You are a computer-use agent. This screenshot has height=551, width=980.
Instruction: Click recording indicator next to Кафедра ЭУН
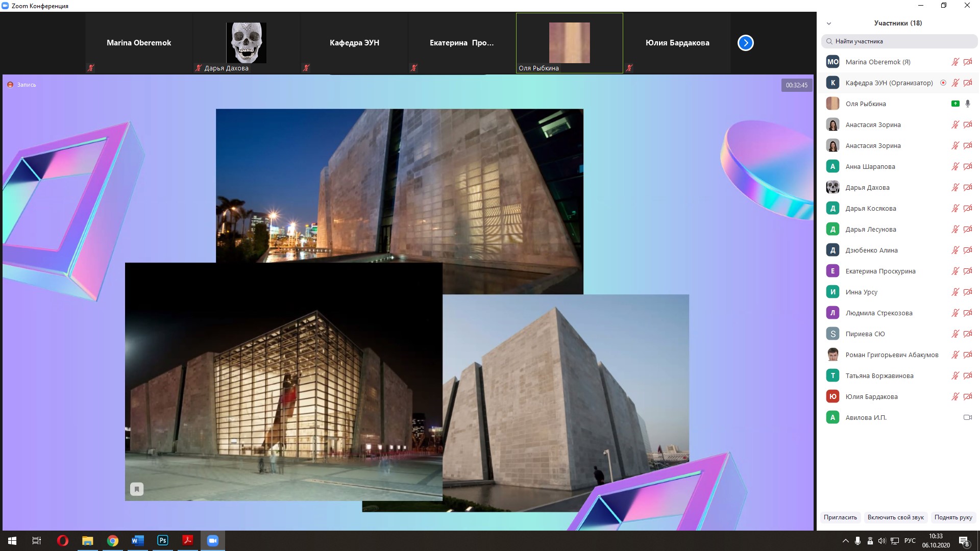pos(943,83)
